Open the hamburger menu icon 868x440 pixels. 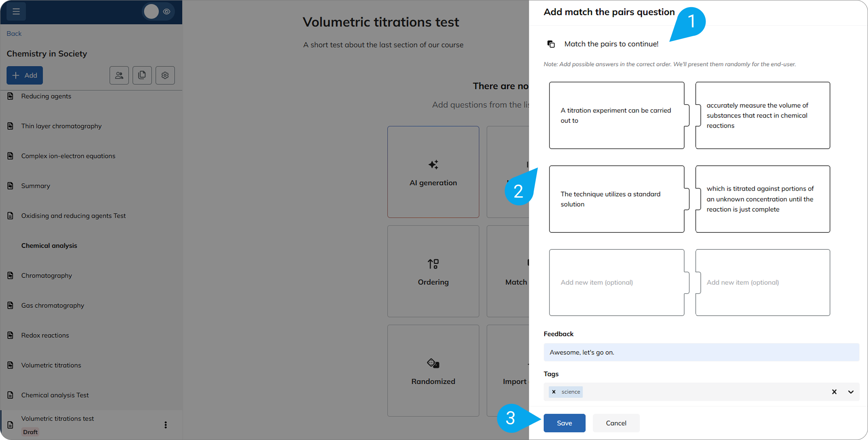pos(16,11)
